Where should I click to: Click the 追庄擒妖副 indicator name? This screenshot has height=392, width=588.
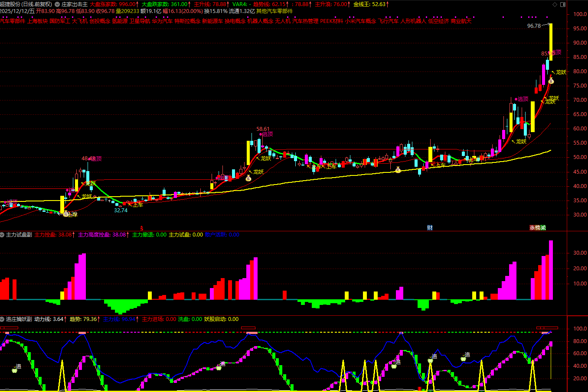click(19, 319)
